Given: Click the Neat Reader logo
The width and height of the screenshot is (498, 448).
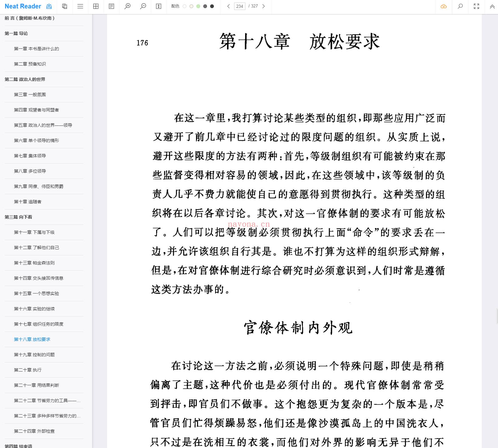Looking at the screenshot, I should pyautogui.click(x=23, y=6).
